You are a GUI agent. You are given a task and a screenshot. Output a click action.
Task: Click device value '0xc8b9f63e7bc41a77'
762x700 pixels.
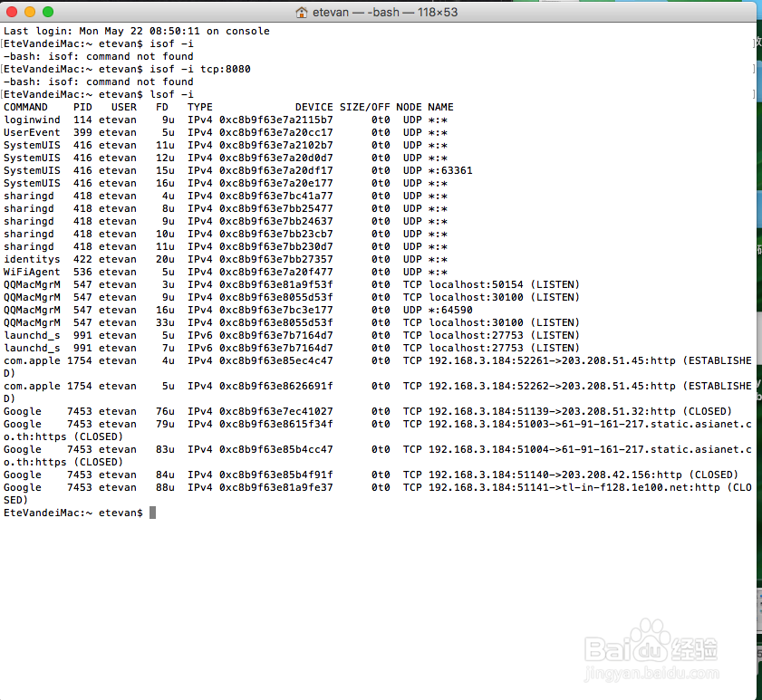click(x=276, y=196)
